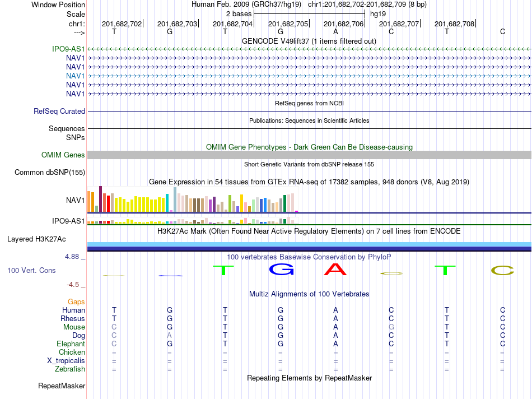Image resolution: width=532 pixels, height=399 pixels.
Task: Open the RefSeq Curated track label
Action: pyautogui.click(x=59, y=111)
